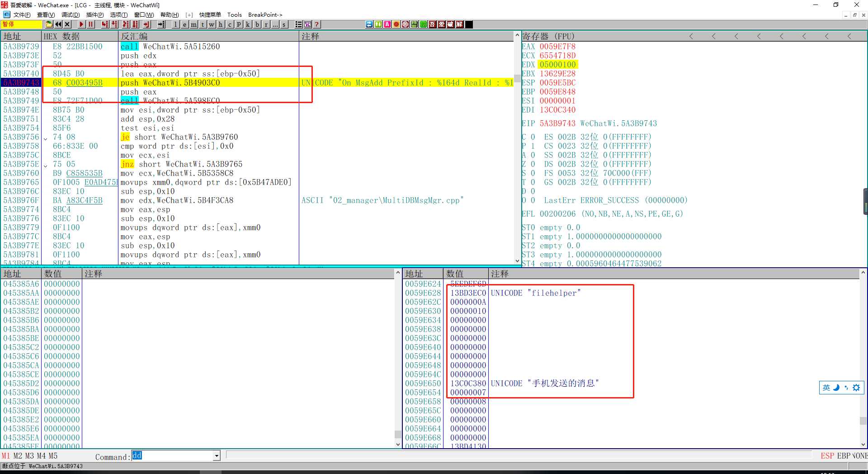The width and height of the screenshot is (868, 474).
Task: Run the program with the red play icon
Action: 81,24
